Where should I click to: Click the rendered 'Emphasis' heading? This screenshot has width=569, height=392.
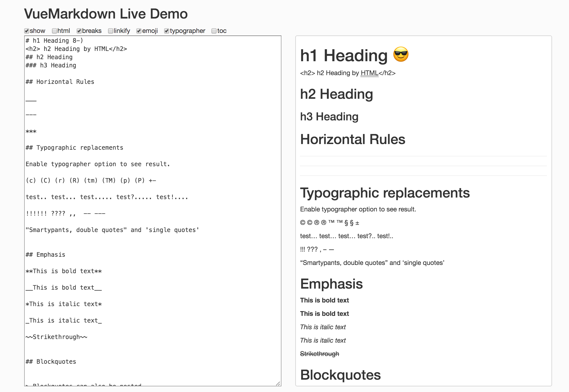[x=331, y=284]
